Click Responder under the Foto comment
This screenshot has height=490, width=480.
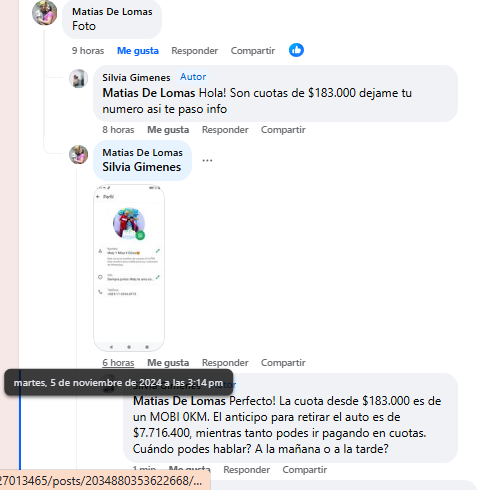click(195, 51)
